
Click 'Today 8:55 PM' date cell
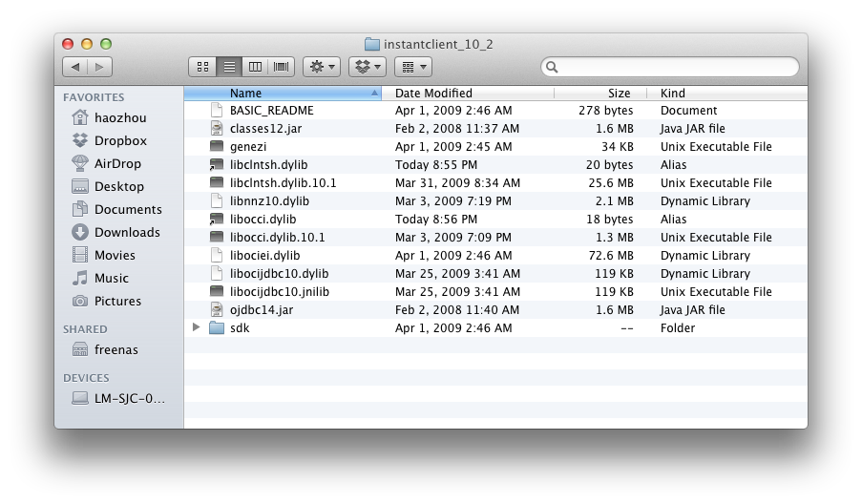[x=436, y=165]
